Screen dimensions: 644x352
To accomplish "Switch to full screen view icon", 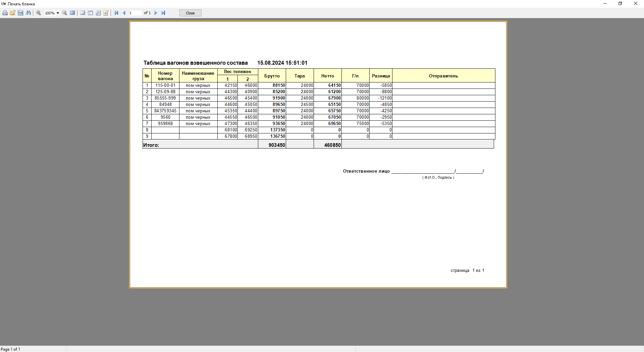I will (x=72, y=13).
